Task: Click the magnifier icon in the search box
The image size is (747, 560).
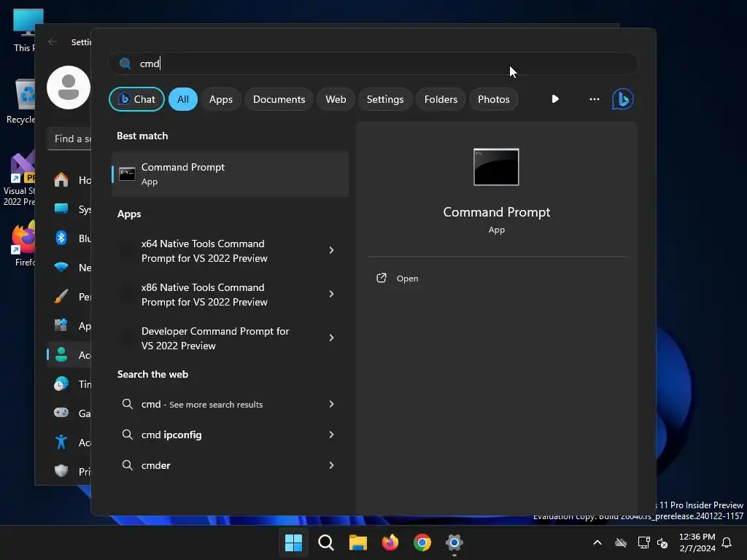Action: [125, 63]
